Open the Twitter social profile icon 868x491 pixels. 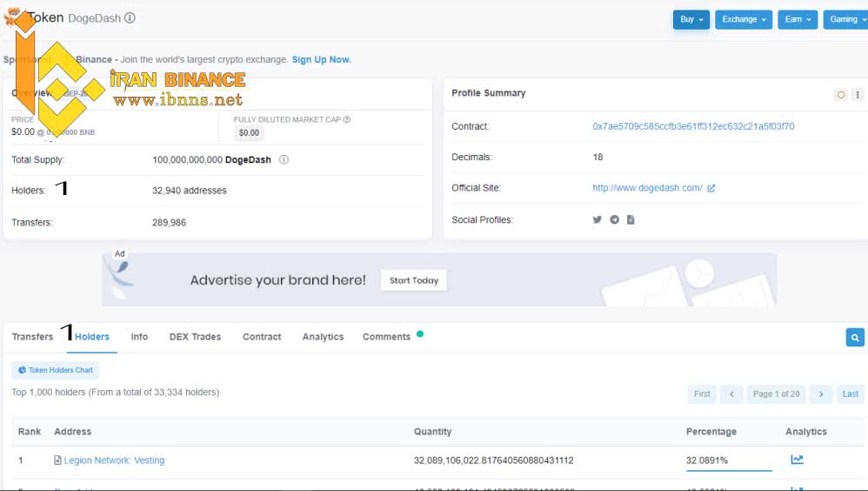click(x=597, y=219)
